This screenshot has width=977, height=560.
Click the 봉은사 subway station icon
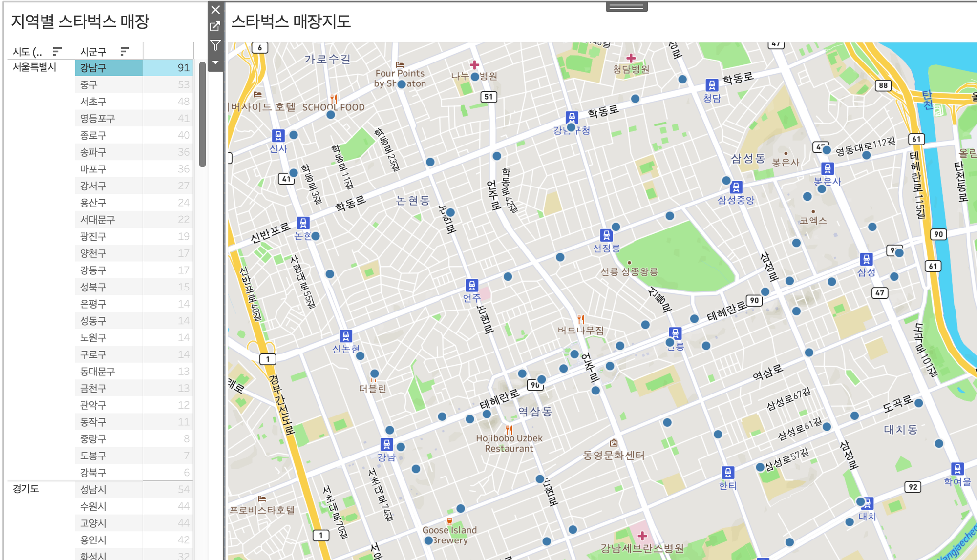(x=828, y=169)
